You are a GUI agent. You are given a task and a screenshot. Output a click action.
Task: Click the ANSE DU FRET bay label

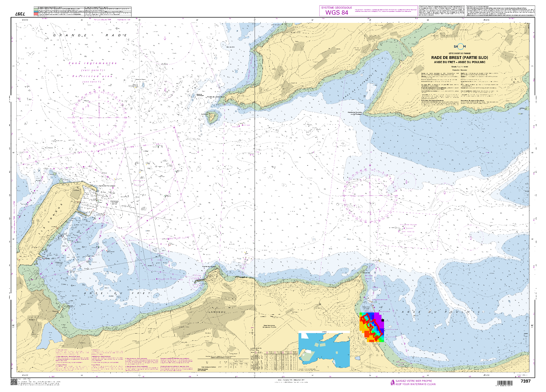pos(117,293)
